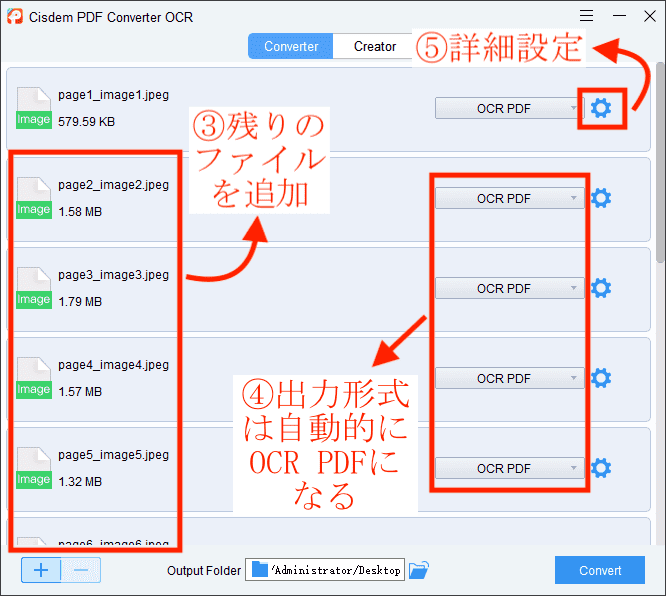This screenshot has height=596, width=666.
Task: Select the page2_image2.jpeg file name
Action: click(x=113, y=185)
